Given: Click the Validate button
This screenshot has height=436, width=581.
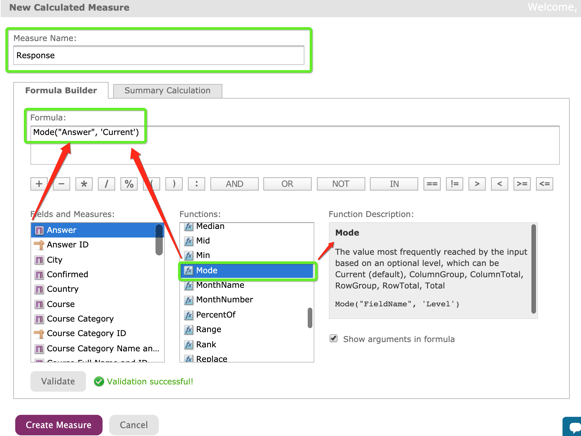Looking at the screenshot, I should pos(58,381).
